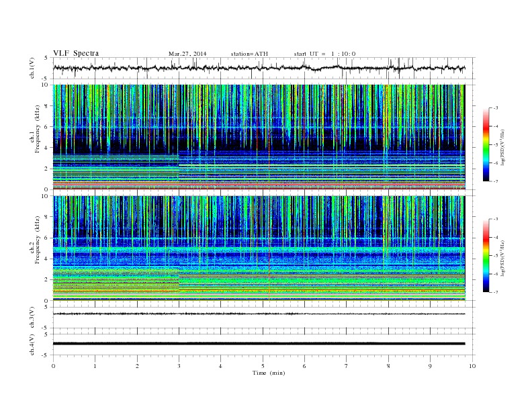532x411 pixels.
Task: Click the "7" time axis tick label
Action: (x=347, y=366)
